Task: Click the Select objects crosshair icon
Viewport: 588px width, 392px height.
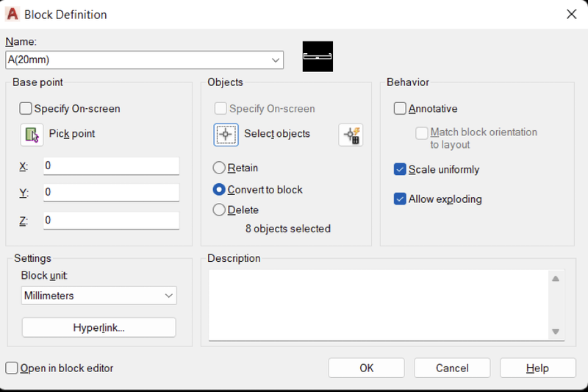Action: [x=226, y=135]
